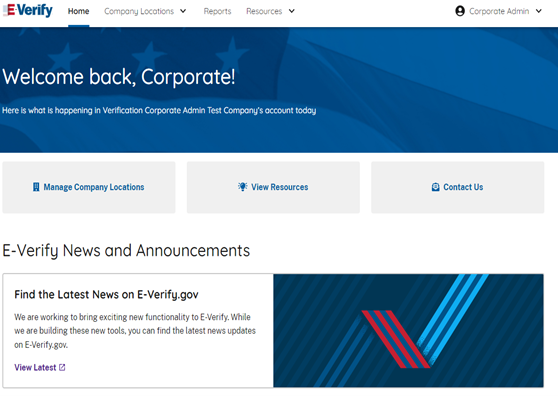Select the Contact Us card
Viewport: 558px width, 396px height.
click(458, 187)
